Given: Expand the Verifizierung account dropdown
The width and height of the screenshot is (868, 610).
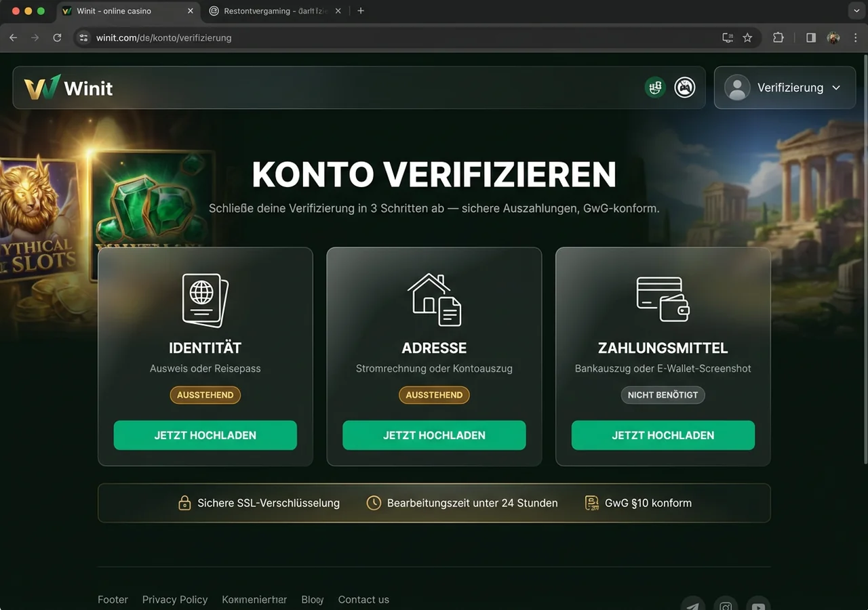Looking at the screenshot, I should point(785,87).
